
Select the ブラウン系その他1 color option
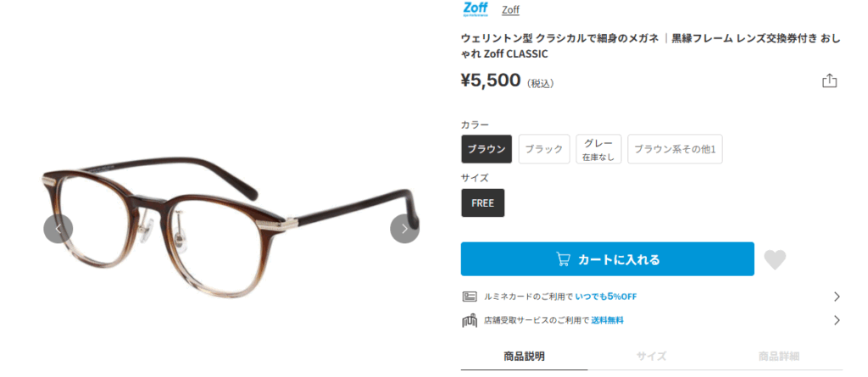point(675,149)
